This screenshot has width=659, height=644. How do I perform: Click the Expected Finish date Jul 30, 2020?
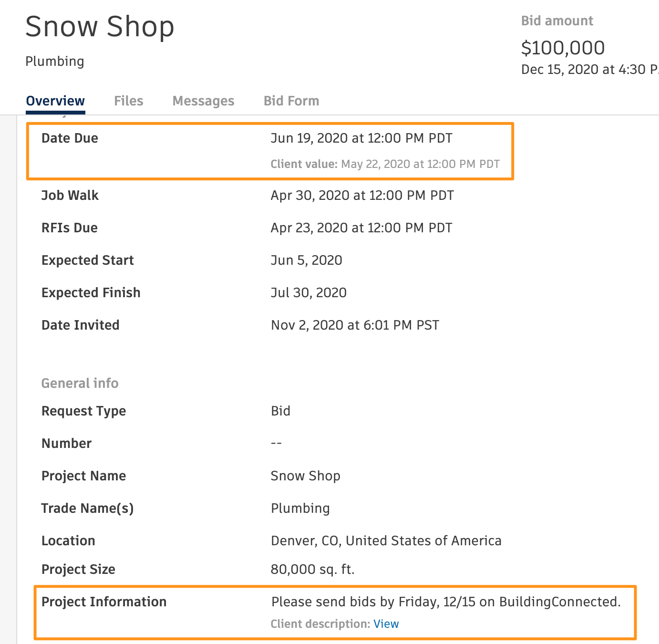pos(308,293)
